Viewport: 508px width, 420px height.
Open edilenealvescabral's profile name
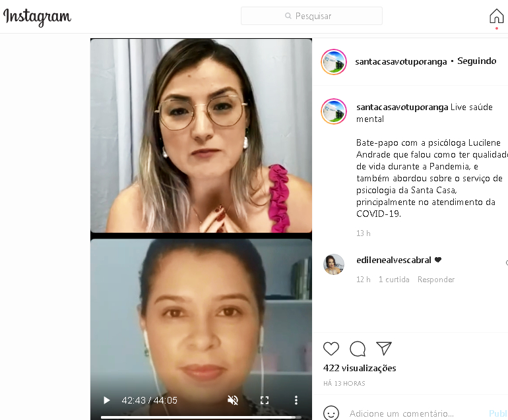[x=394, y=260]
